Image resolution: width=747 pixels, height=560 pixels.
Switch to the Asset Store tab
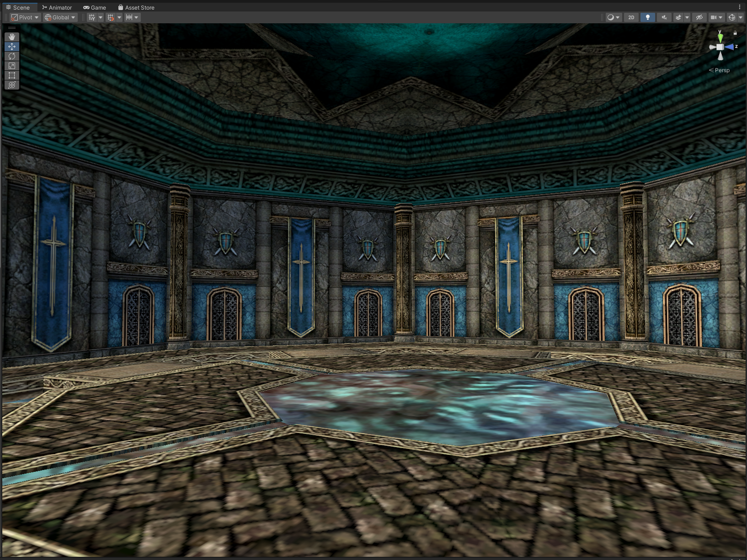(136, 7)
